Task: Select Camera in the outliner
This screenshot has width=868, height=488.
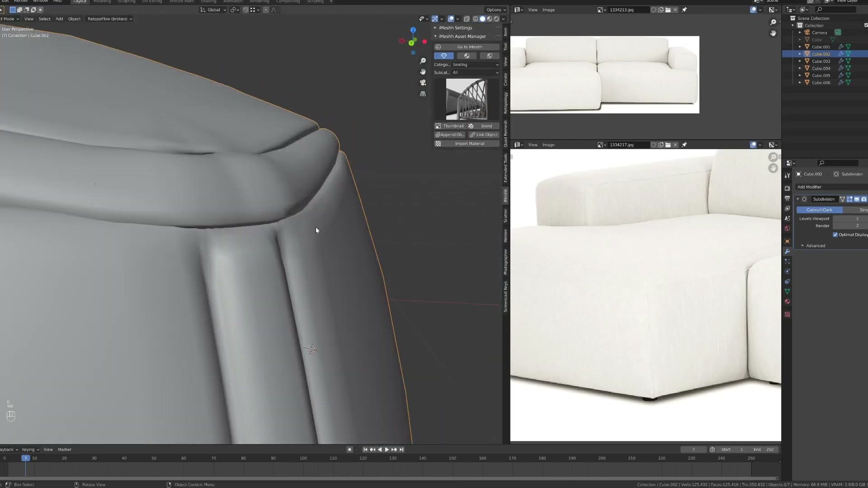Action: 819,33
